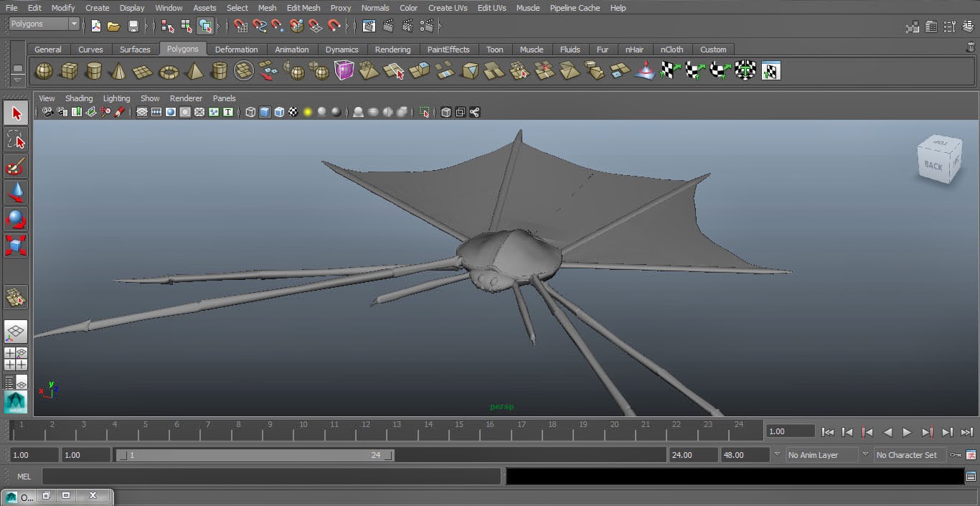Screen dimensions: 980x506
Task: Create a polygon torus from the shelf
Action: point(169,72)
